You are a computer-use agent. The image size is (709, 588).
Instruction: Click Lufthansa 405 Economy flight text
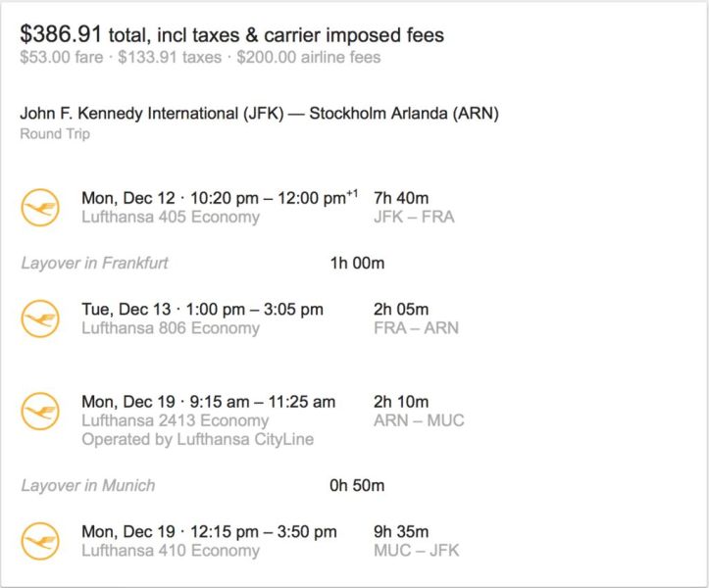pyautogui.click(x=171, y=217)
